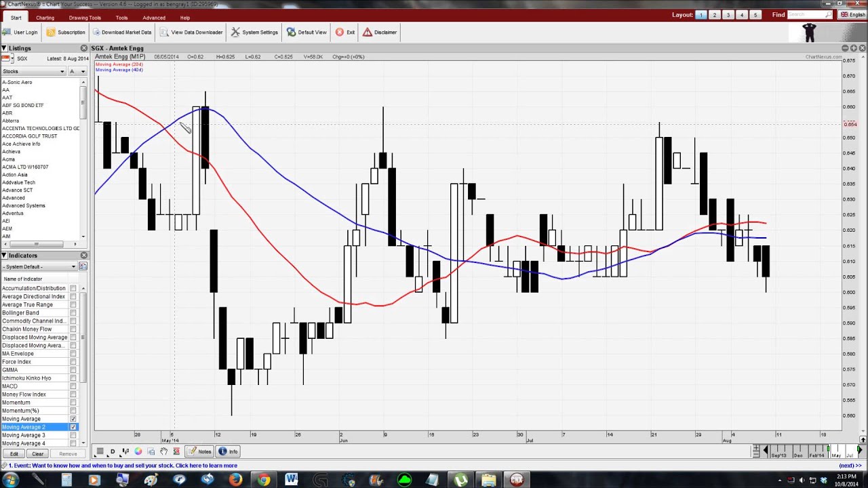Click the Clear indicators button
Viewport: 868px width, 488px height.
point(38,453)
